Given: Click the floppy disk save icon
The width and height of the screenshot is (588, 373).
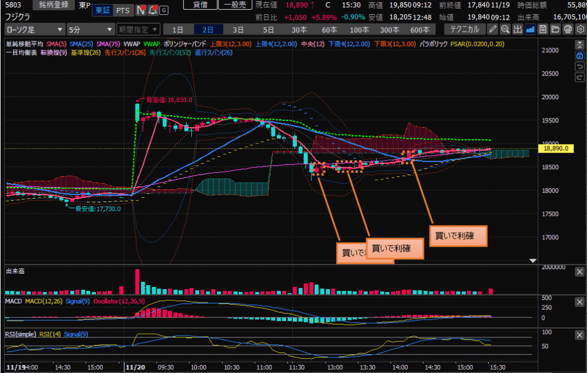Looking at the screenshot, I should (x=543, y=29).
